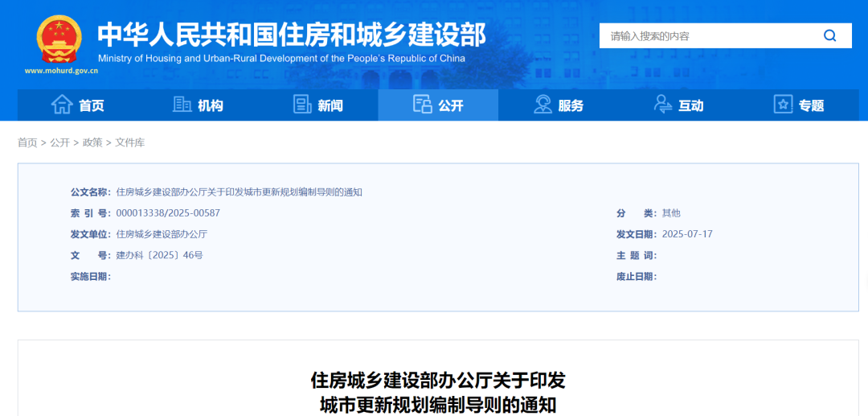Click the 分类 value 其他
The height and width of the screenshot is (416, 868).
tap(671, 213)
